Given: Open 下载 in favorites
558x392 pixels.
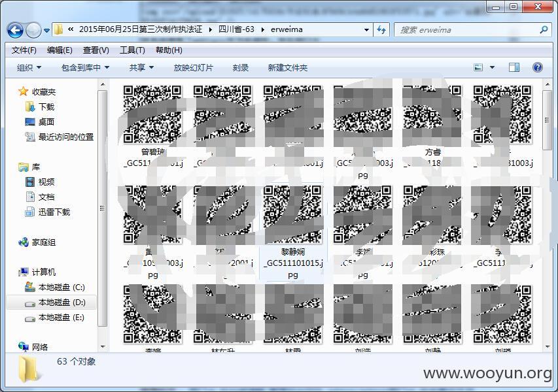Looking at the screenshot, I should coord(46,106).
